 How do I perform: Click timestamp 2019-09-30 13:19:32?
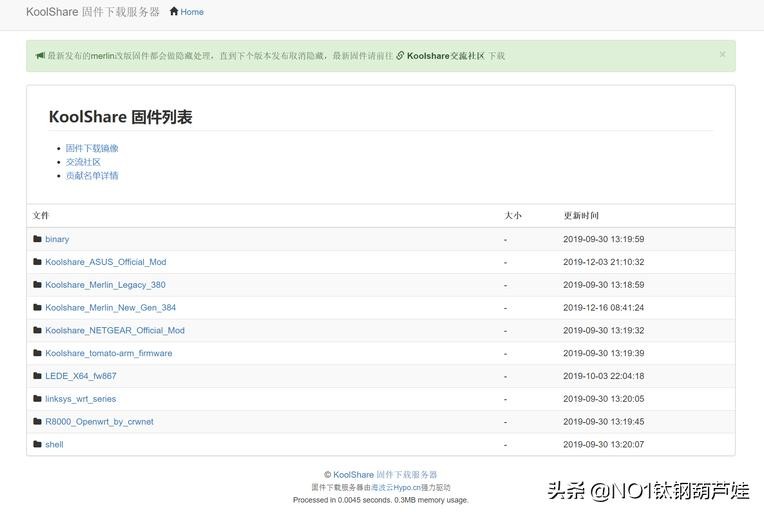[x=604, y=331]
